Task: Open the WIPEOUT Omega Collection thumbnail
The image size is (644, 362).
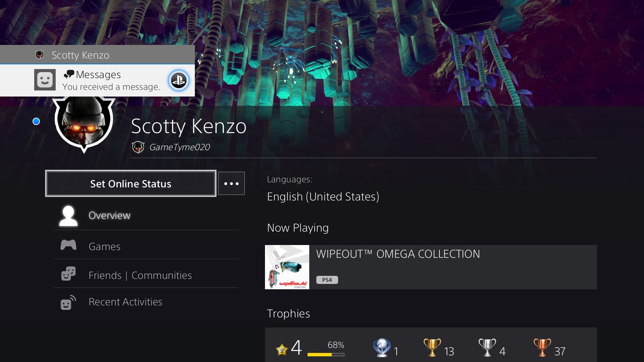Action: 287,267
